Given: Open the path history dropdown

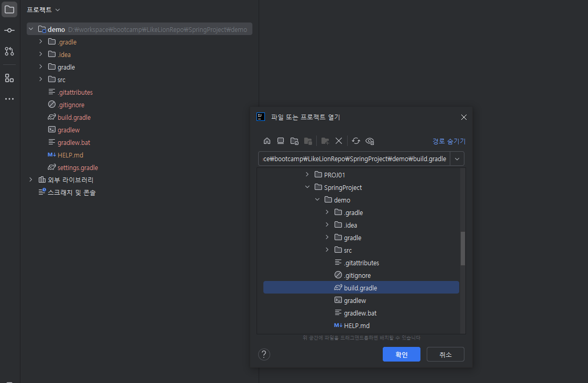Looking at the screenshot, I should 457,159.
